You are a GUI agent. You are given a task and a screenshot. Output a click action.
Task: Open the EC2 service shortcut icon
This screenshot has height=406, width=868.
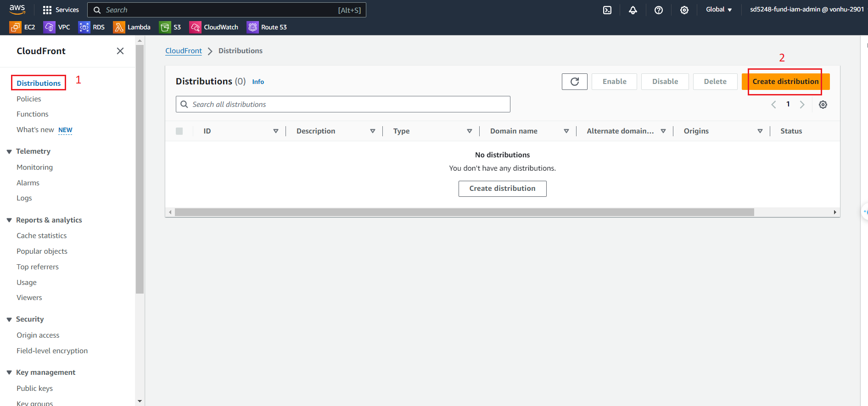tap(15, 28)
